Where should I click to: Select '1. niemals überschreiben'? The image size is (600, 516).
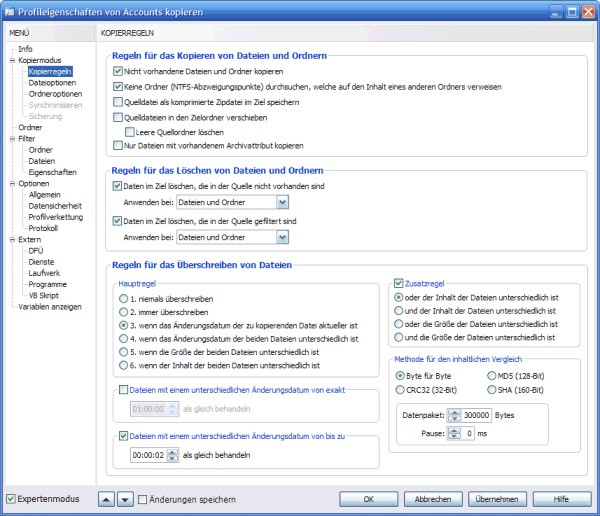(123, 299)
